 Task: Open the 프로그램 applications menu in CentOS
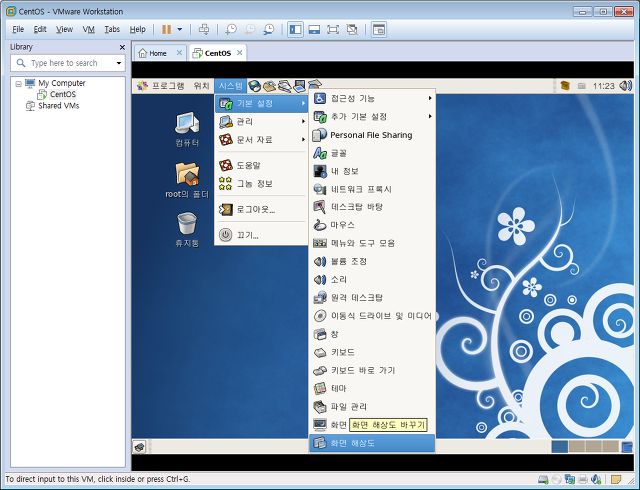161,86
